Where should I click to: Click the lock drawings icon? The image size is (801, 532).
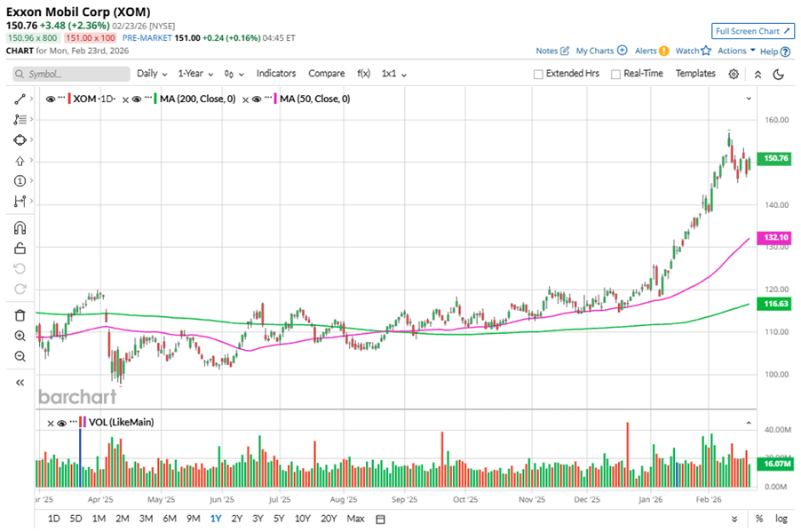pyautogui.click(x=20, y=249)
